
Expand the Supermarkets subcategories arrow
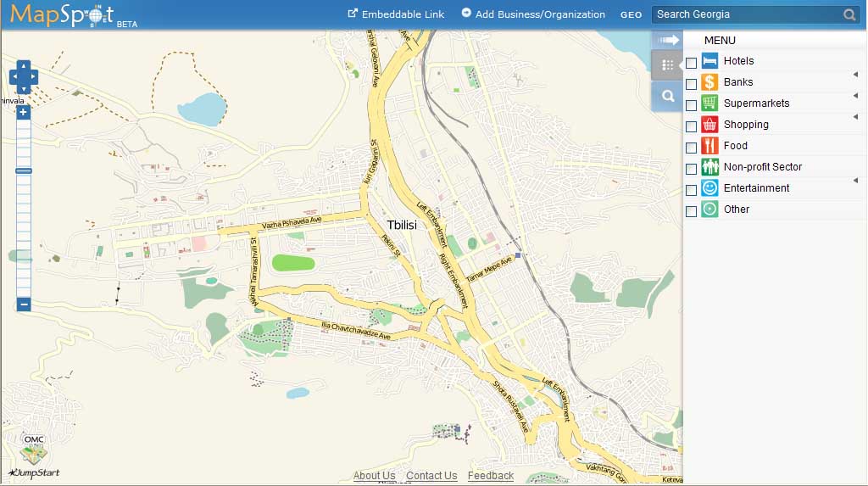point(856,96)
